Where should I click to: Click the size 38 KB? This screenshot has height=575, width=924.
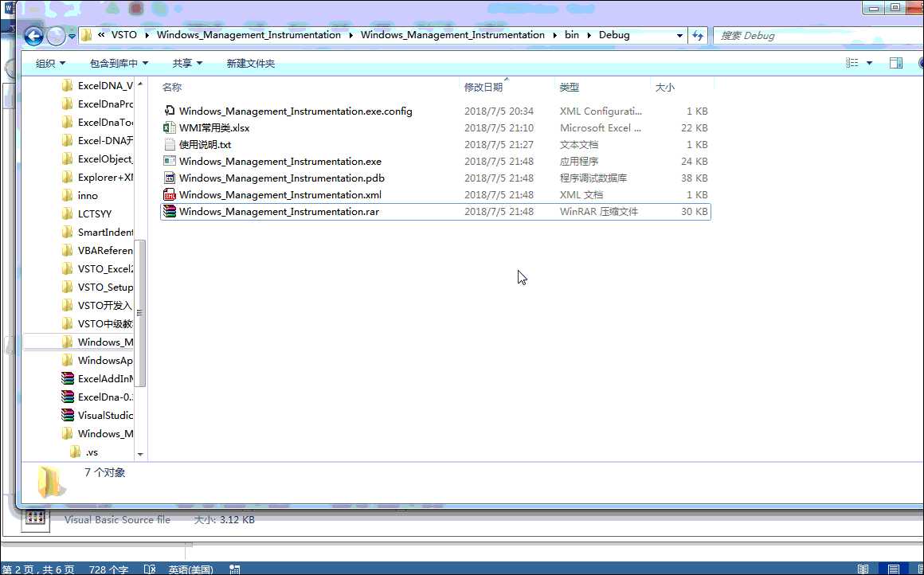pos(694,178)
